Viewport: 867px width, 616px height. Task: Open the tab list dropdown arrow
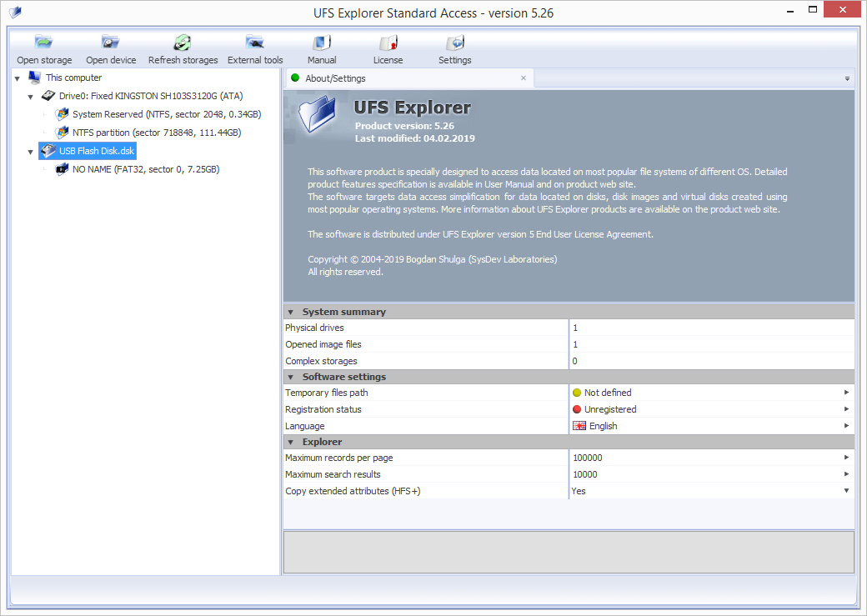(847, 78)
